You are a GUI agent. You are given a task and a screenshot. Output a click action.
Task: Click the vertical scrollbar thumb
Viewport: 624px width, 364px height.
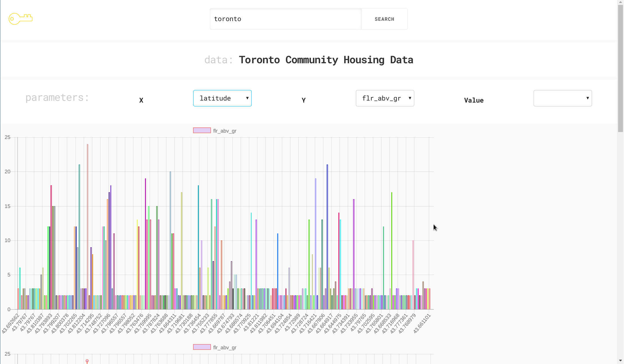pos(621,68)
